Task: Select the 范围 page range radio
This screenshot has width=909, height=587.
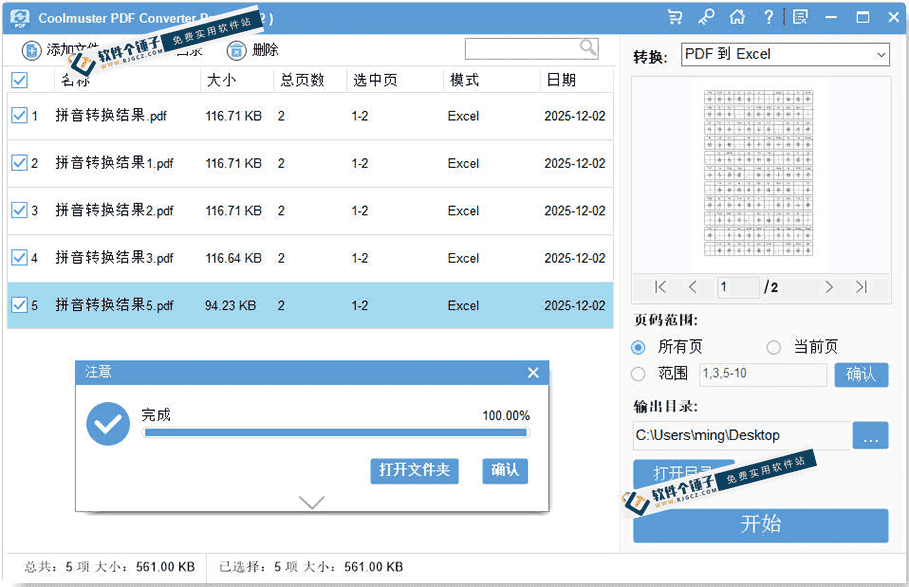Action: click(x=639, y=373)
